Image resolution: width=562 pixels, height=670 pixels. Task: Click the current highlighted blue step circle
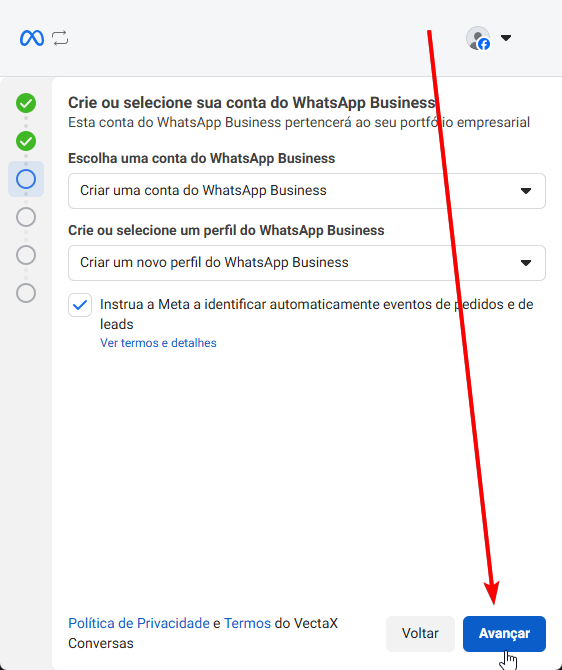[26, 179]
